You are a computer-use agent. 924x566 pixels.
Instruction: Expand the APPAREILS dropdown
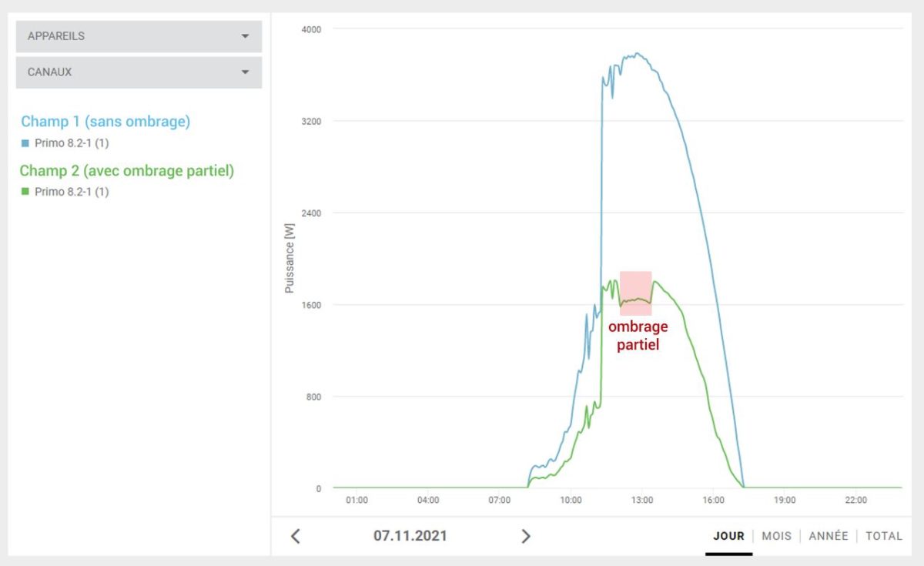coord(139,36)
